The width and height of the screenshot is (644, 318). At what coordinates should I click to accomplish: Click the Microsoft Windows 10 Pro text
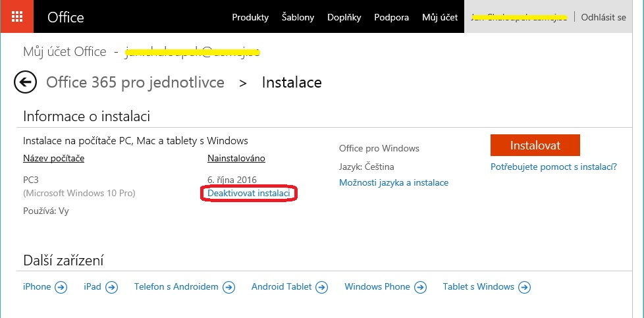point(79,193)
